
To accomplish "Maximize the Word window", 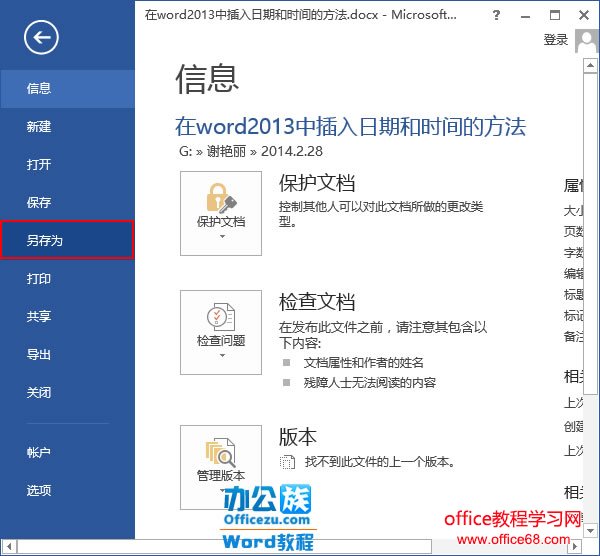I will tap(555, 15).
